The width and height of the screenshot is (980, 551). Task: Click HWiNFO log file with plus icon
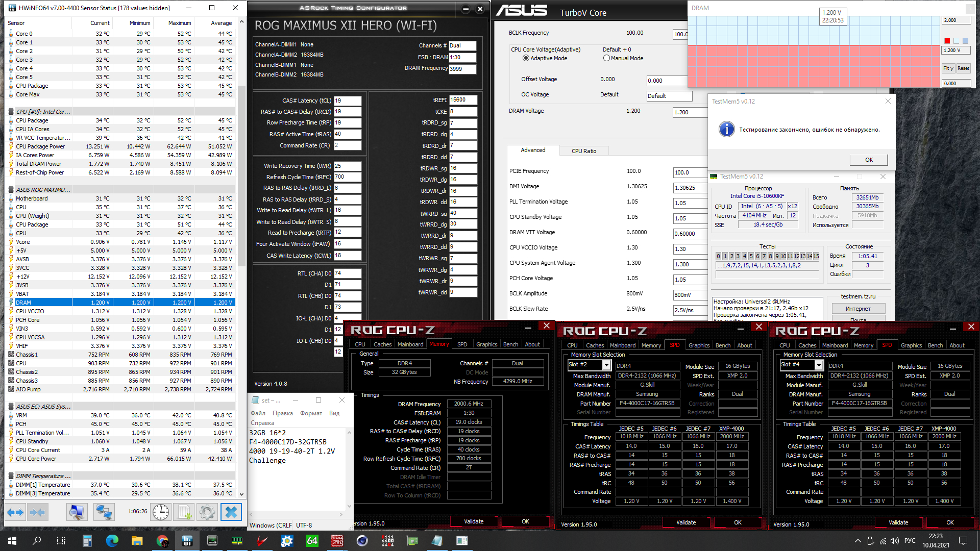[184, 512]
